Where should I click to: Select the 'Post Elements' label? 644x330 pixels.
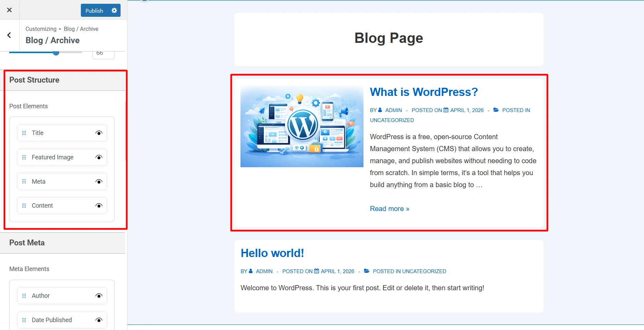28,106
